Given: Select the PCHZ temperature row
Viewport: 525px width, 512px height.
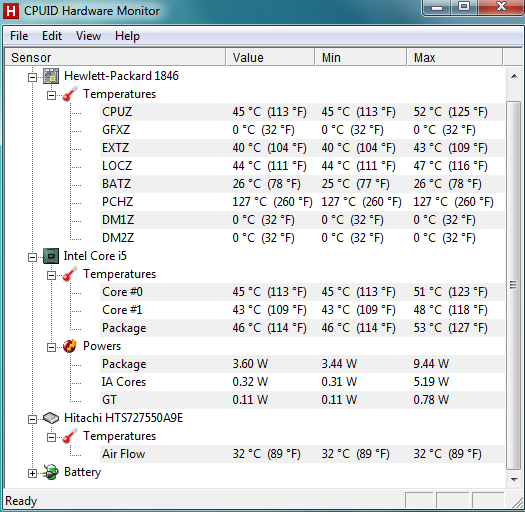Looking at the screenshot, I should pyautogui.click(x=302, y=202).
